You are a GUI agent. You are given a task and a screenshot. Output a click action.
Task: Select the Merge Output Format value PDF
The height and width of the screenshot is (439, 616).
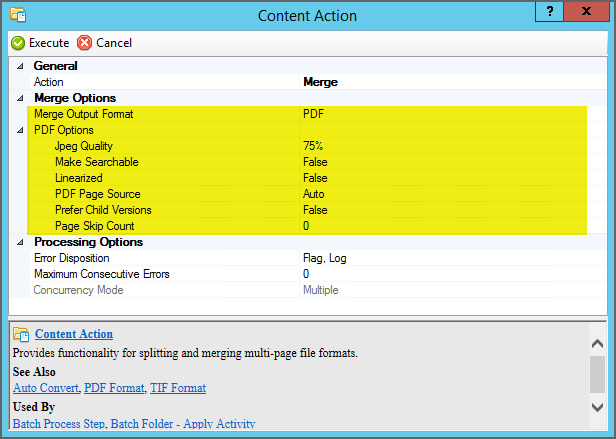[x=313, y=114]
